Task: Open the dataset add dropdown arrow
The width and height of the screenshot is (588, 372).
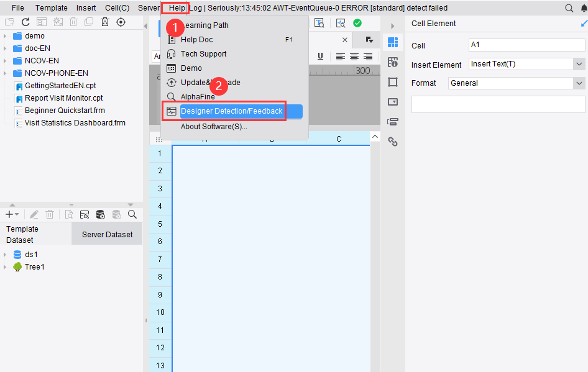Action: pyautogui.click(x=17, y=214)
